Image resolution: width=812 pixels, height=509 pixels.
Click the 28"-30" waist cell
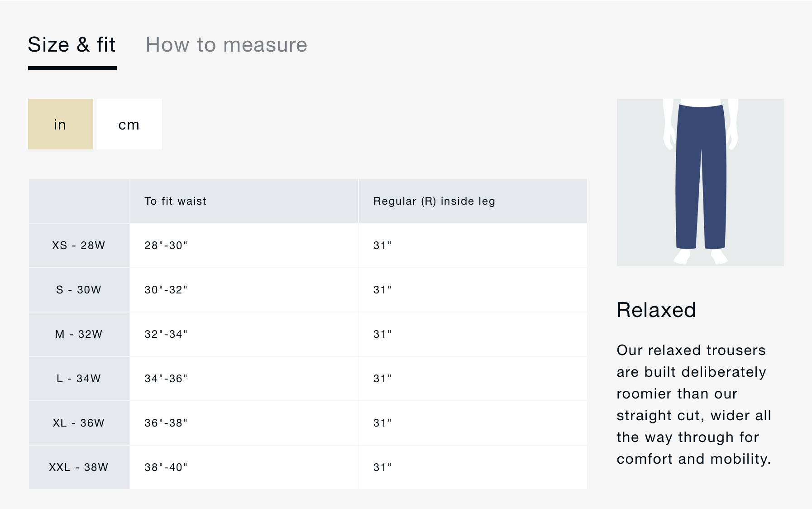pos(166,245)
